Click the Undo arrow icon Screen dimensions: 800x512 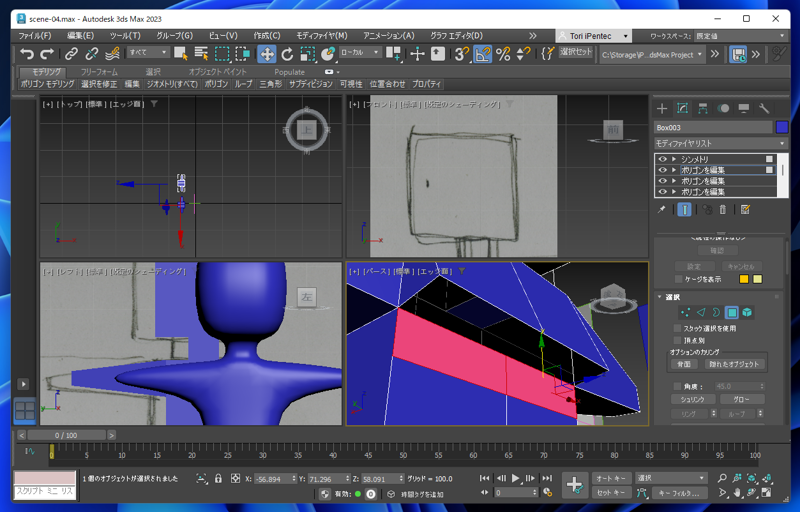[x=27, y=54]
